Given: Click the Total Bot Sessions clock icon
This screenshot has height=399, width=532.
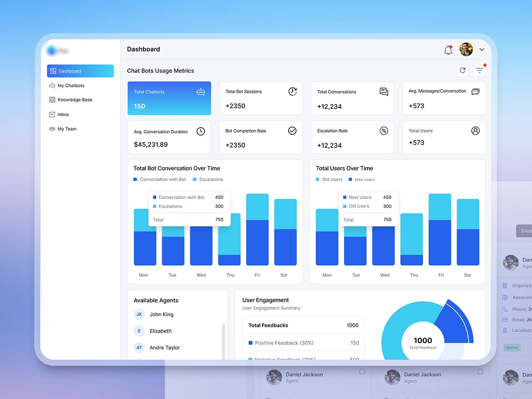Looking at the screenshot, I should pyautogui.click(x=293, y=91).
